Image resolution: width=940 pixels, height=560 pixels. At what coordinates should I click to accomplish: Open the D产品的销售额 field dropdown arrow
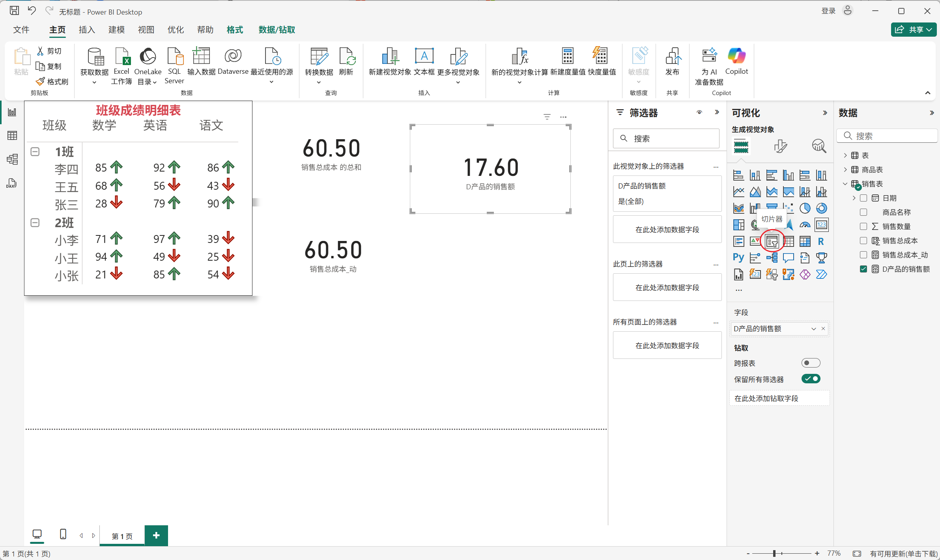(x=813, y=329)
